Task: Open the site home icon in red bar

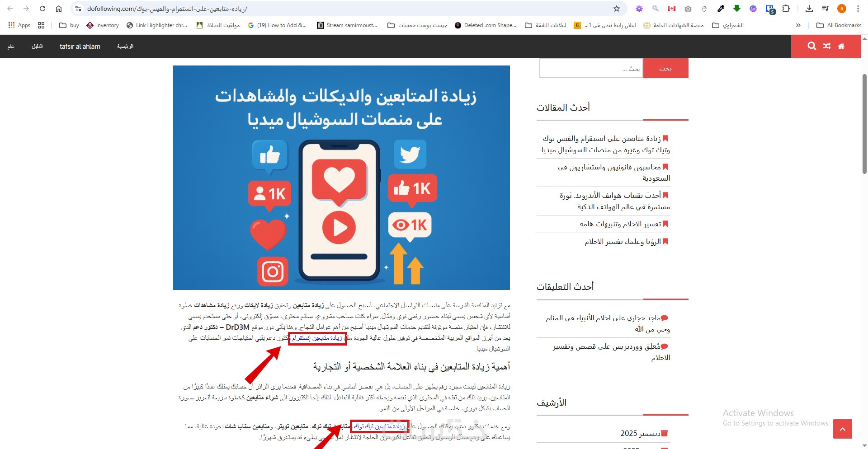Action: 841,46
